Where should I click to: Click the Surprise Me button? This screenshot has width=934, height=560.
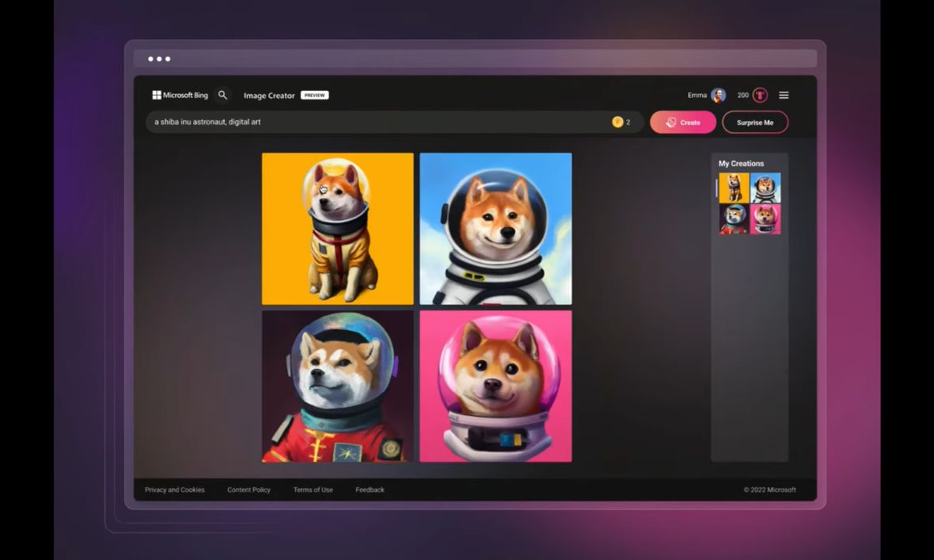coord(755,122)
